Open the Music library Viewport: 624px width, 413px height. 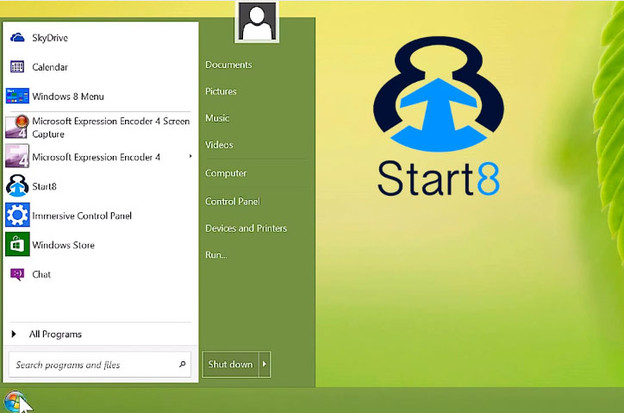pyautogui.click(x=217, y=118)
